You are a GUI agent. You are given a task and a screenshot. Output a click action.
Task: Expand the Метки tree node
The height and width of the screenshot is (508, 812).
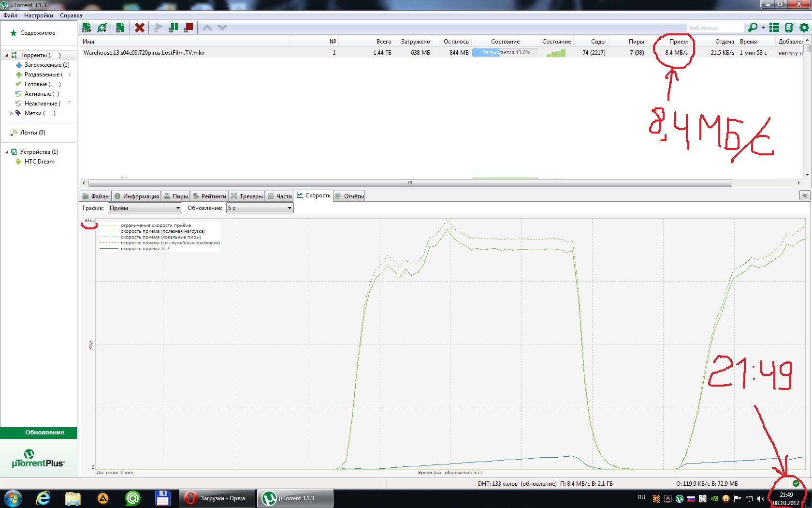(11, 113)
